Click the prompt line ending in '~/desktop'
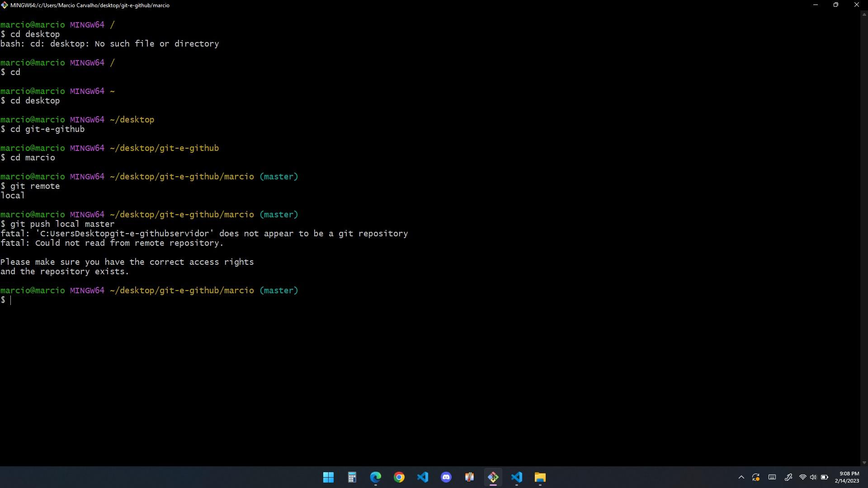The height and width of the screenshot is (488, 868). coord(77,120)
